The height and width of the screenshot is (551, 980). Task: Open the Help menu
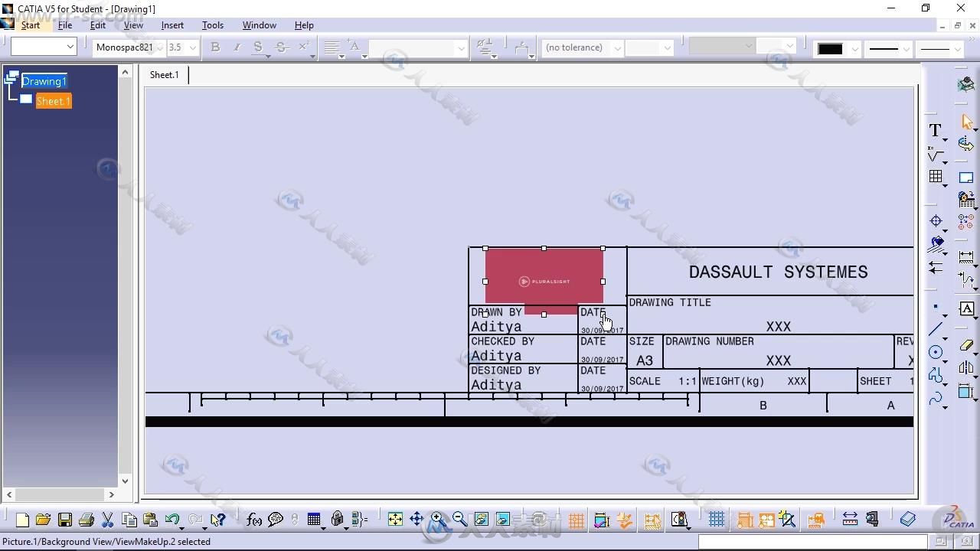point(304,25)
